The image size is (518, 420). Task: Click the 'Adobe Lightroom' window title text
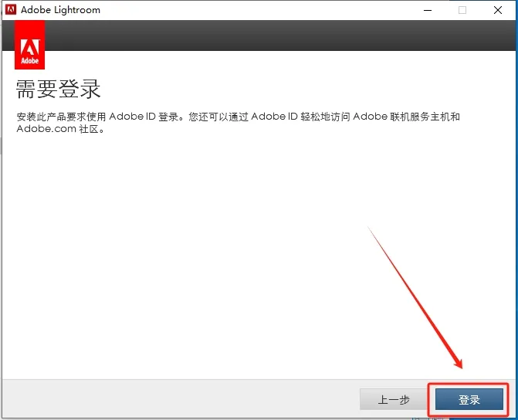click(x=60, y=10)
